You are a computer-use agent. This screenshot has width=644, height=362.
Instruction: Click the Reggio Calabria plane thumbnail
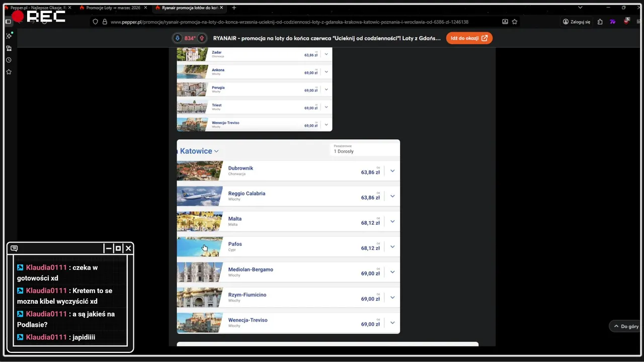[x=200, y=196]
